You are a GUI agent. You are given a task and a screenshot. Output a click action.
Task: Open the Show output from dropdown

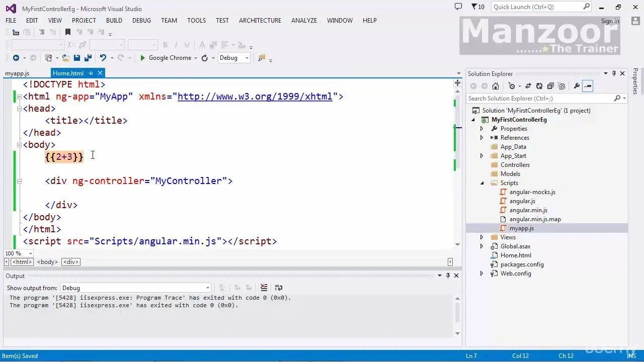click(207, 288)
